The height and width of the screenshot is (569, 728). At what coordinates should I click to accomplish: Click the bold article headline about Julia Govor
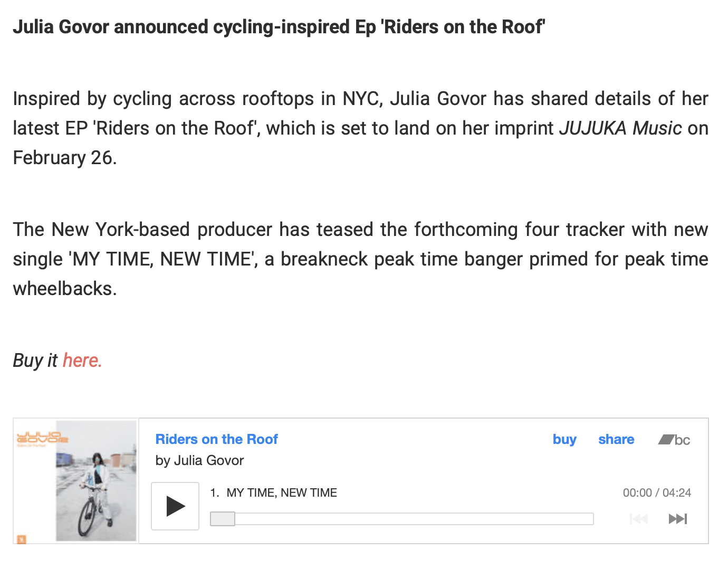coord(279,26)
